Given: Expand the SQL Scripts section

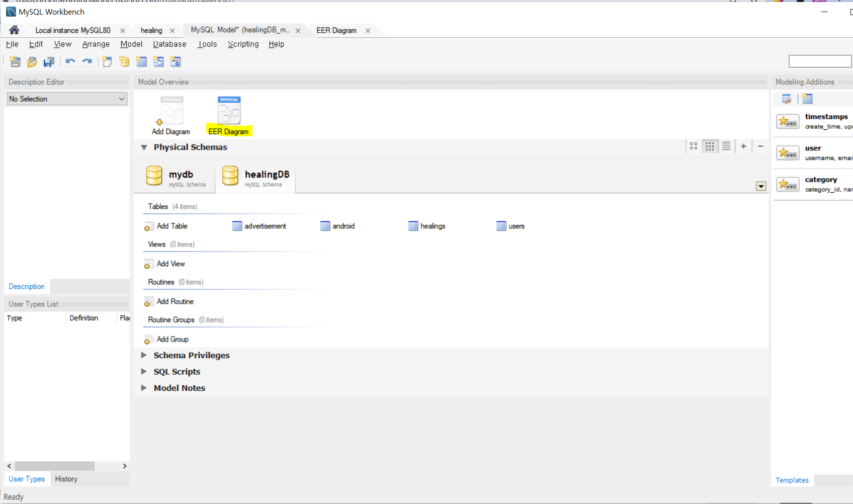Looking at the screenshot, I should [x=144, y=372].
